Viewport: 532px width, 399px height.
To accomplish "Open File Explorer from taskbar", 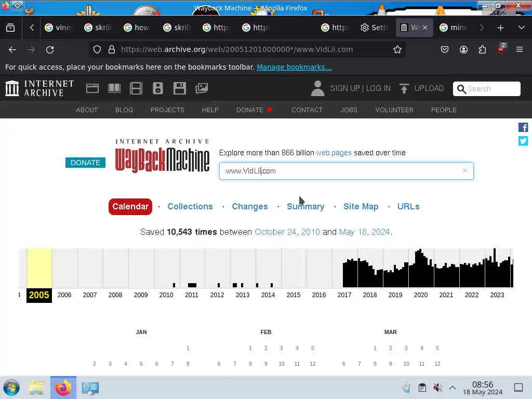I will tap(36, 388).
